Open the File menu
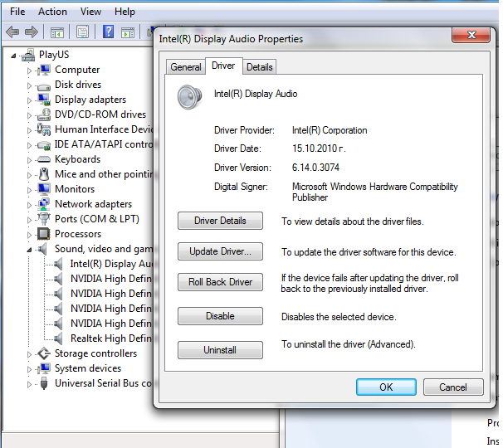Image resolution: width=503 pixels, height=448 pixels. (x=17, y=12)
